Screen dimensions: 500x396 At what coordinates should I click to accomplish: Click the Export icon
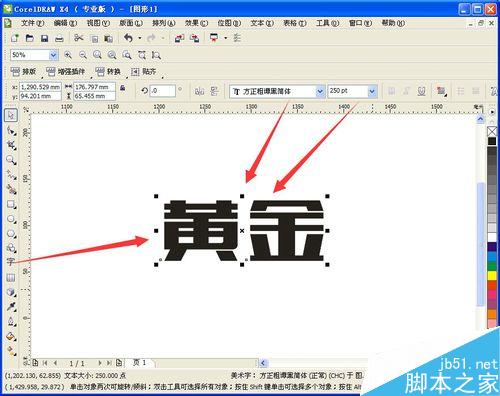click(195, 38)
